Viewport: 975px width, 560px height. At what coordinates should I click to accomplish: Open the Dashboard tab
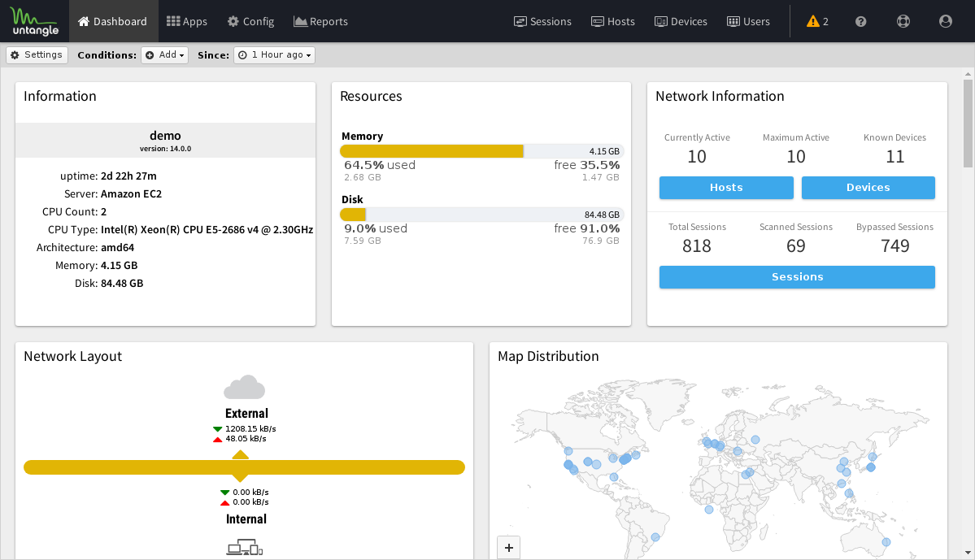(x=112, y=21)
